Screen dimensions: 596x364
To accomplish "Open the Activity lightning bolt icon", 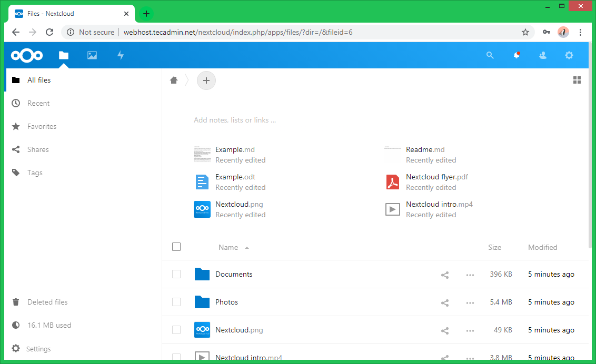I will click(121, 55).
